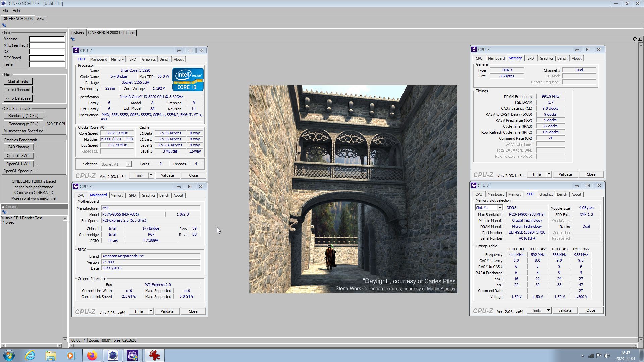Click the Tools button in CPU-Z SPD window
Viewport: 644px width, 362px height.
[536, 310]
